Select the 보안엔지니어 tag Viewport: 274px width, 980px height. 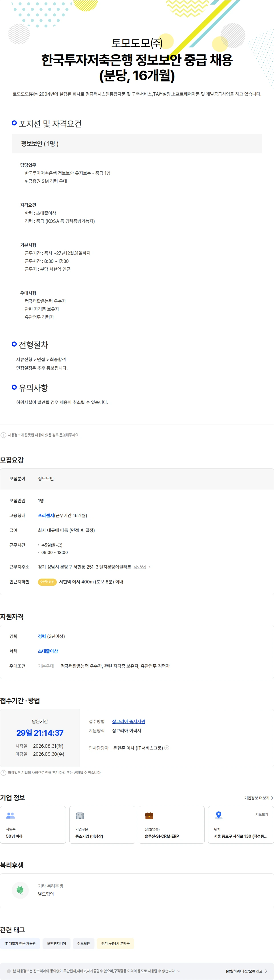(56, 943)
